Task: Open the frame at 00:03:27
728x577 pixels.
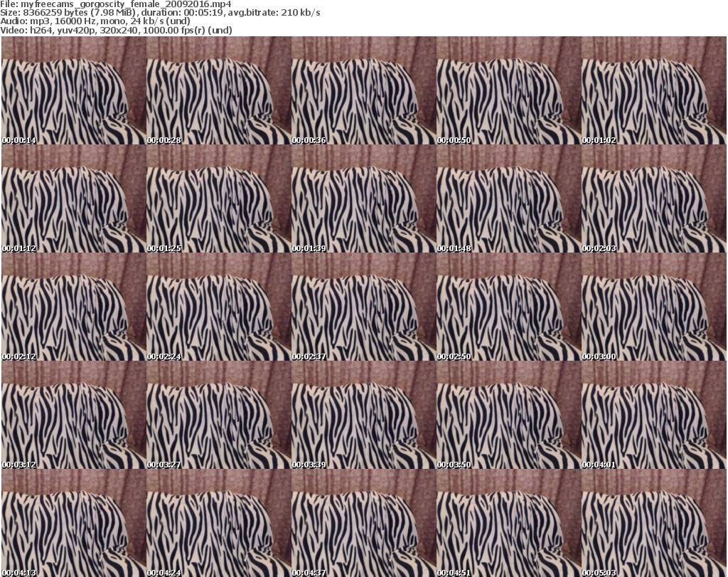Action: coord(219,415)
